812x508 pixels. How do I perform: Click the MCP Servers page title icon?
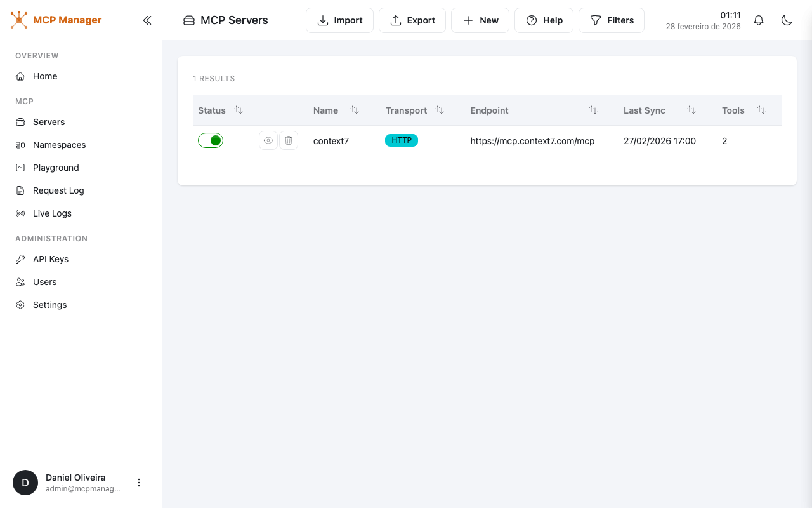[x=189, y=20]
